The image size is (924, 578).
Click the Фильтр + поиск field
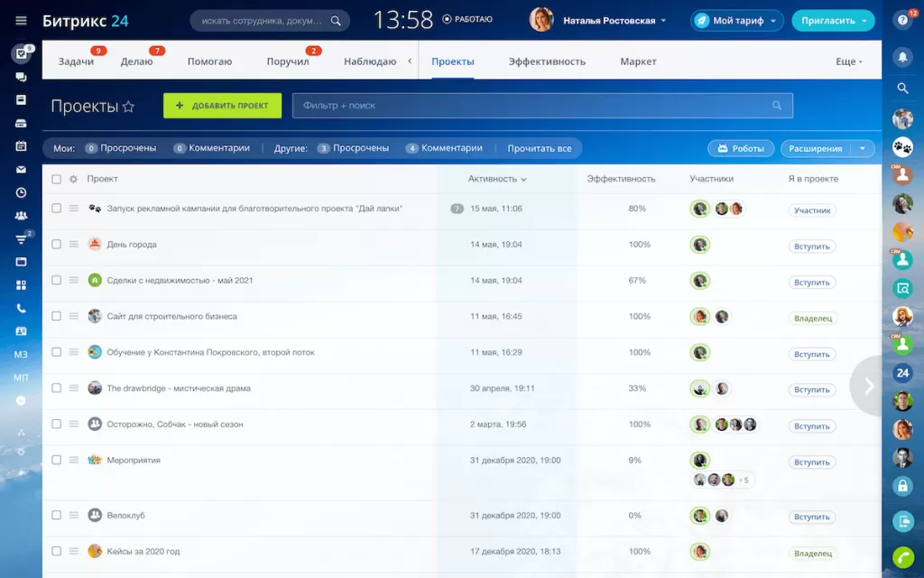[x=532, y=106]
